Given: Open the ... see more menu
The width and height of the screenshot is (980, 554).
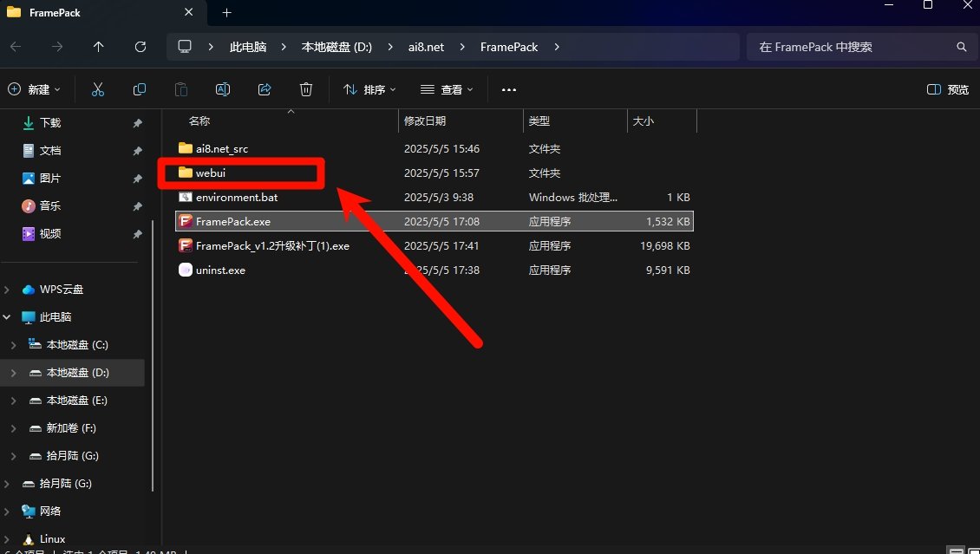Looking at the screenshot, I should (509, 89).
